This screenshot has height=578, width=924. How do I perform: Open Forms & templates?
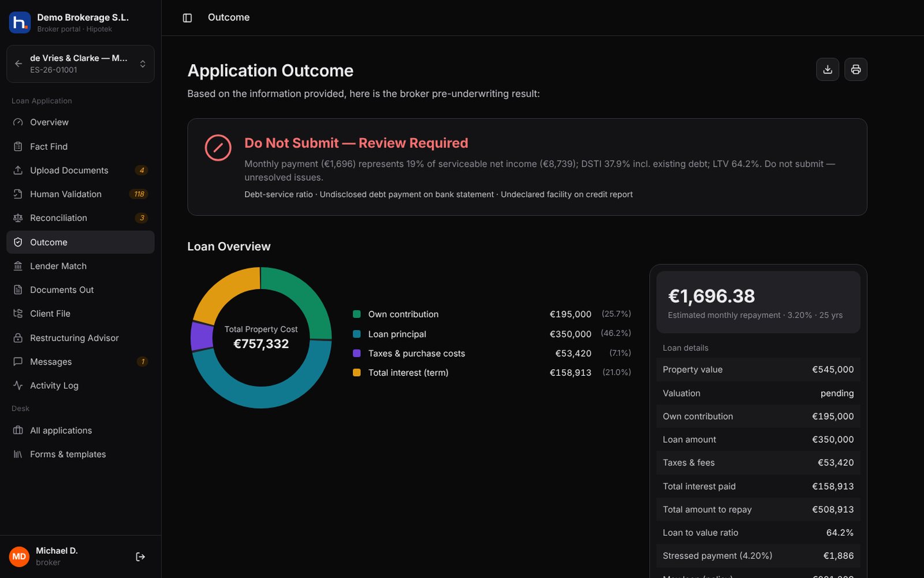click(x=80, y=454)
